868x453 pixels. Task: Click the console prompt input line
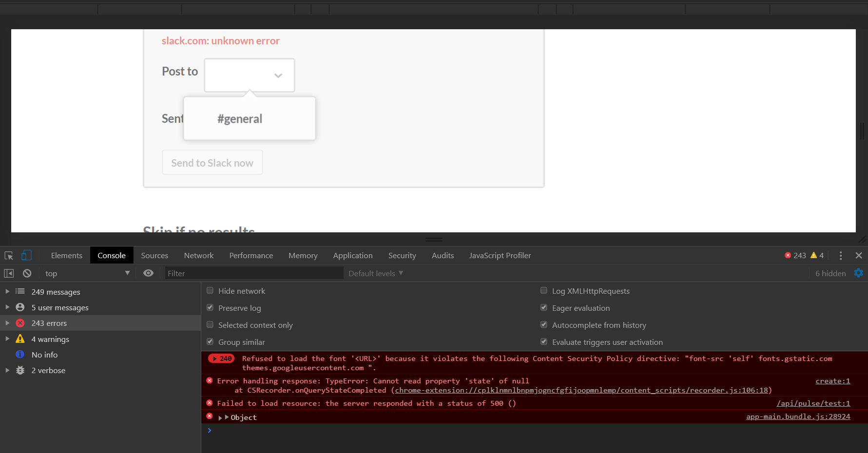pyautogui.click(x=534, y=431)
